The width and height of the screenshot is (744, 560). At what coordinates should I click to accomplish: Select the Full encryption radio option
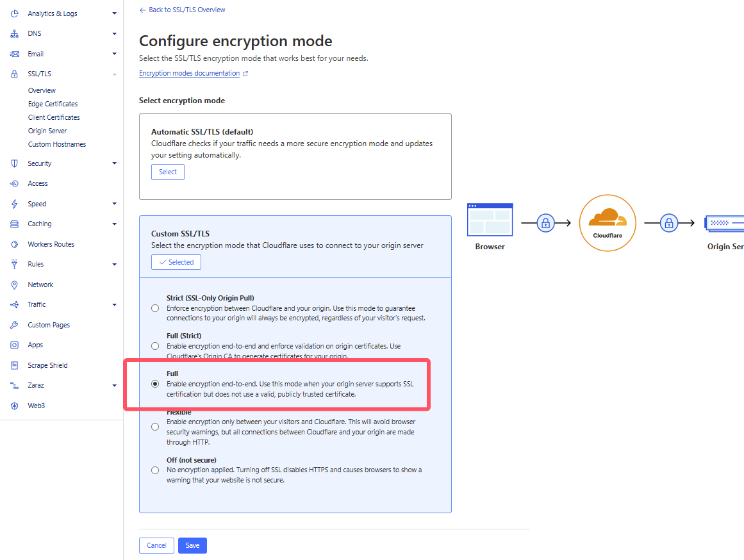[155, 384]
